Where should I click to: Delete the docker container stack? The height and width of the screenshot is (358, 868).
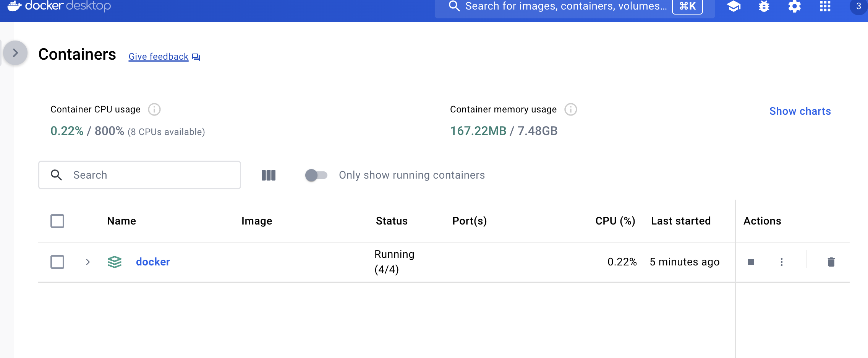pos(831,262)
